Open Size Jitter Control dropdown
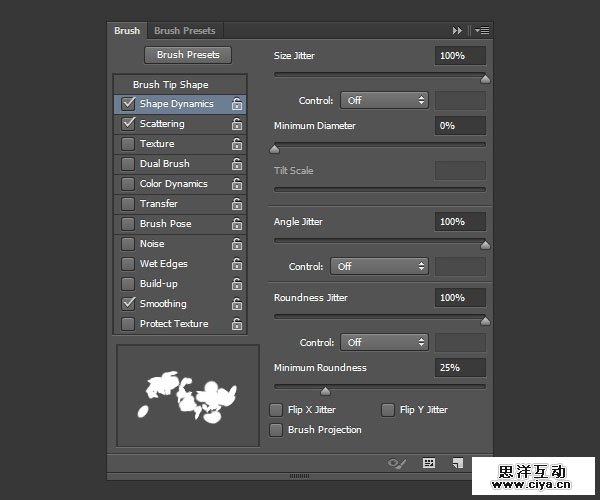Screen dimensions: 600x500 point(384,101)
